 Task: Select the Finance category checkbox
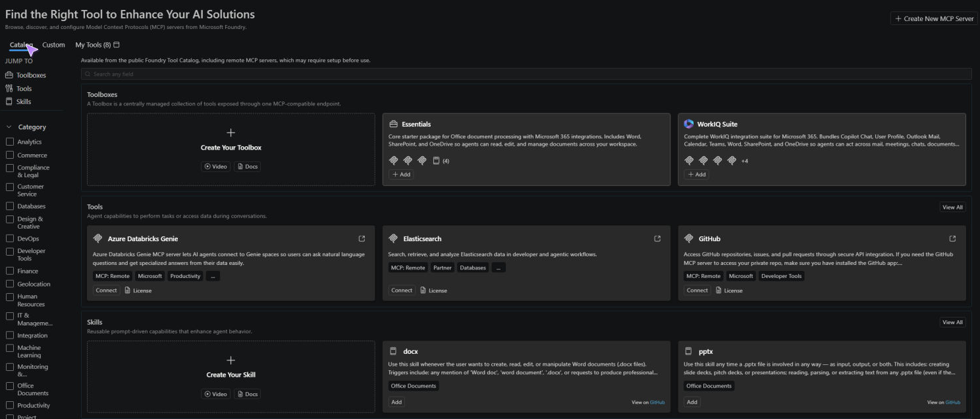pyautogui.click(x=10, y=271)
